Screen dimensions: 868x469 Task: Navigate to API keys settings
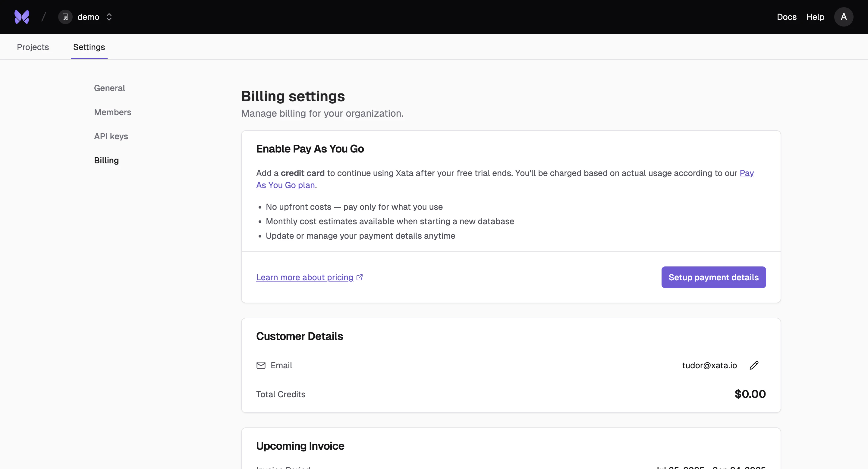click(111, 136)
